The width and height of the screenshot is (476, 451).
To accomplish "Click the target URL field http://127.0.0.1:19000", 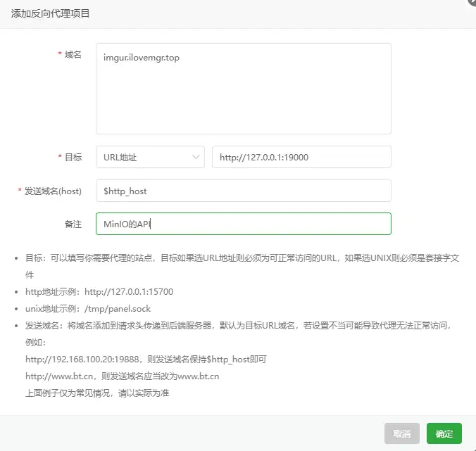I will pyautogui.click(x=301, y=157).
